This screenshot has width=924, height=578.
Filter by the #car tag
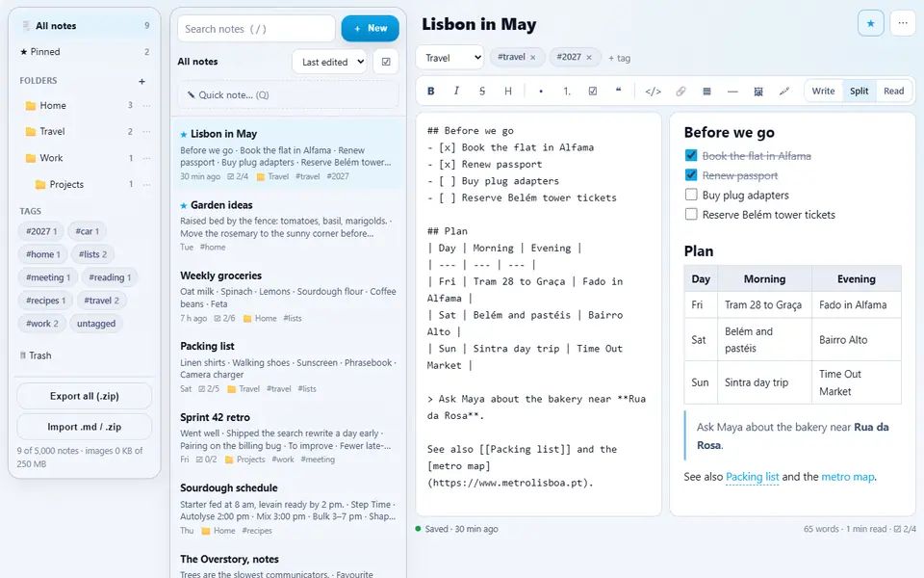coord(88,231)
